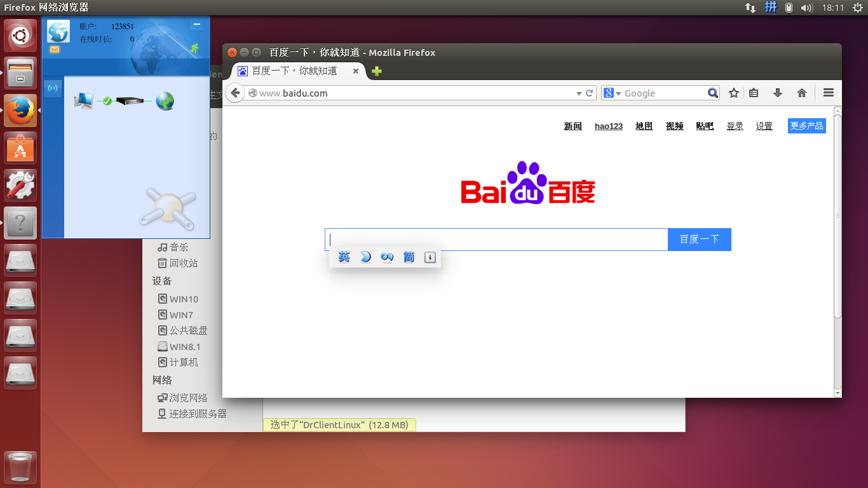Viewport: 868px width, 488px height.
Task: Click the search magnifier in Firefox search box
Action: 713,93
